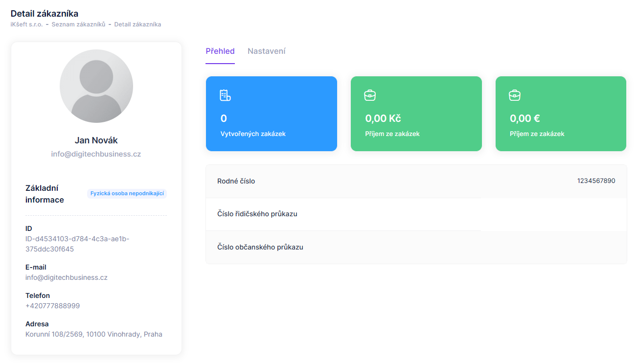Viewport: 638px width, 364px height.
Task: Click the briefcase icon in the Kč income card
Action: pos(370,95)
